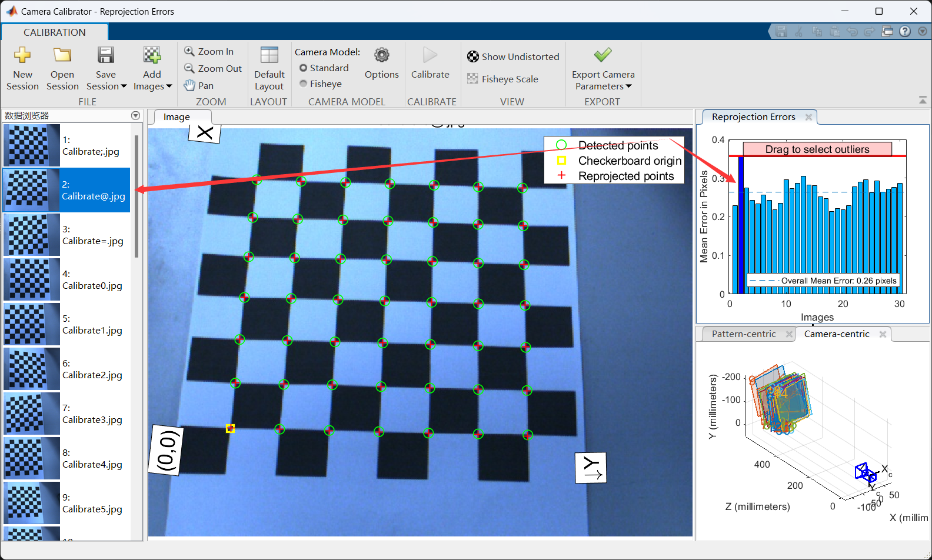Viewport: 932px width, 560px height.
Task: Run the Calibrate button
Action: point(430,62)
